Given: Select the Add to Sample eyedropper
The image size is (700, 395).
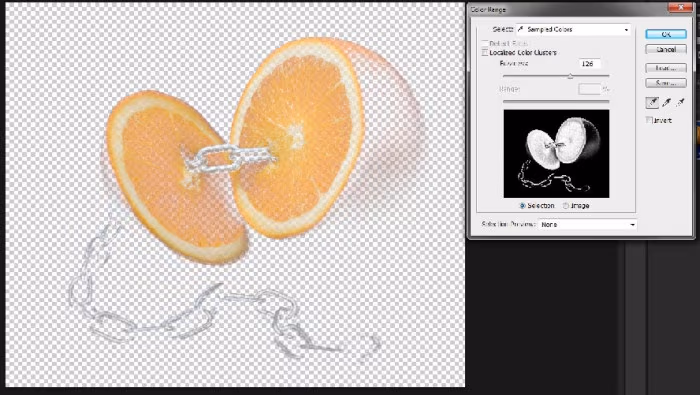Looking at the screenshot, I should 667,103.
